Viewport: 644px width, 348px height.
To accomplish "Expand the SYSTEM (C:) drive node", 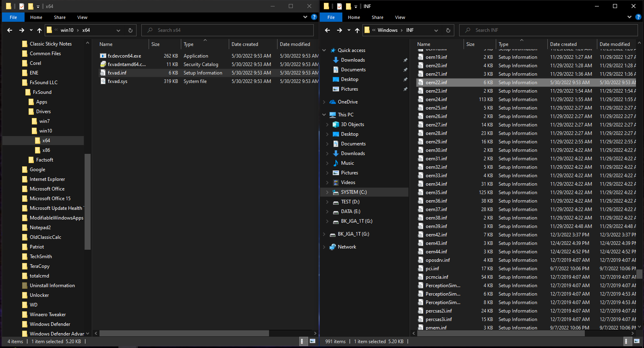I will (x=327, y=192).
